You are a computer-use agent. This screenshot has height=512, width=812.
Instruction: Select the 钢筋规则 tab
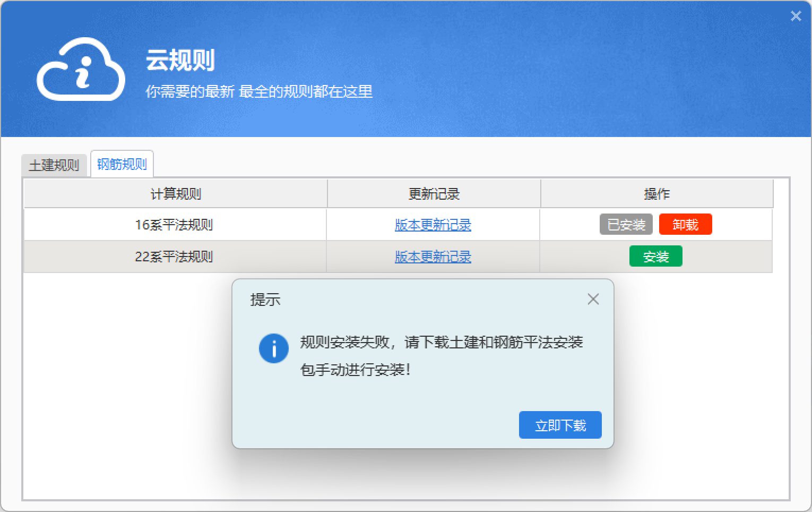pyautogui.click(x=122, y=164)
